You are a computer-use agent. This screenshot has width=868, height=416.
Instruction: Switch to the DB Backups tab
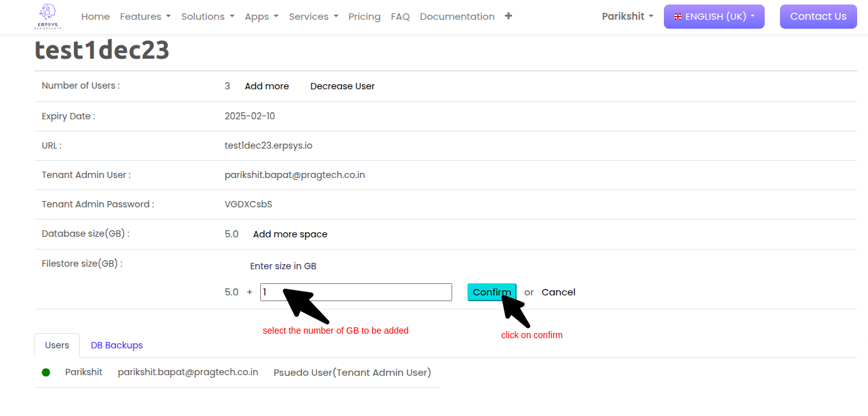tap(117, 345)
